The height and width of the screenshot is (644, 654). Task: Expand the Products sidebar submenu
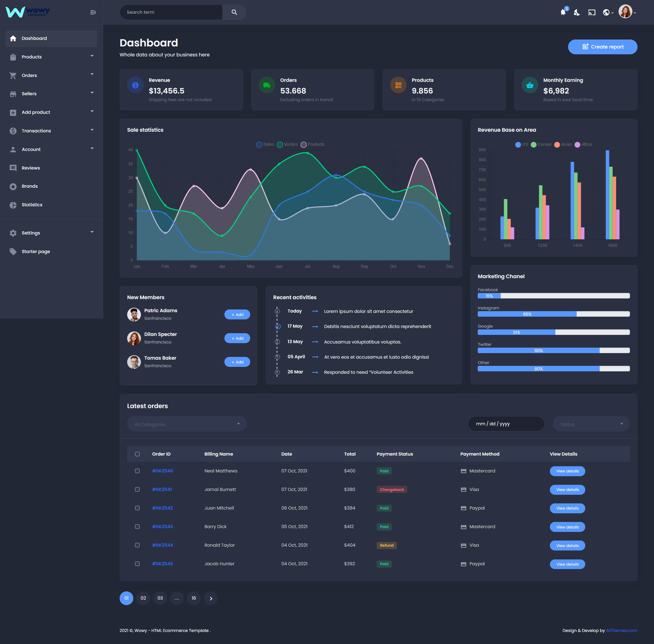coord(52,57)
